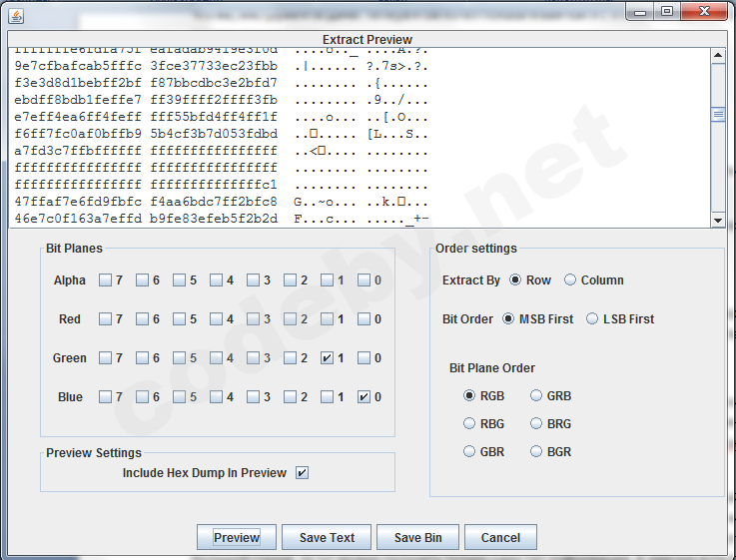Screen dimensions: 736x560
Task: Click hex row starting 47ffaf7e6fd9fbfc
Action: (221, 202)
